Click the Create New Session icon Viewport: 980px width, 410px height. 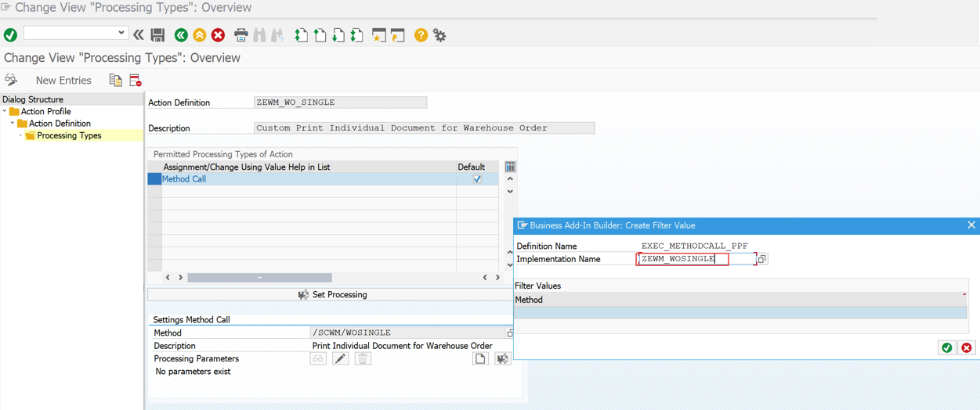click(x=379, y=35)
